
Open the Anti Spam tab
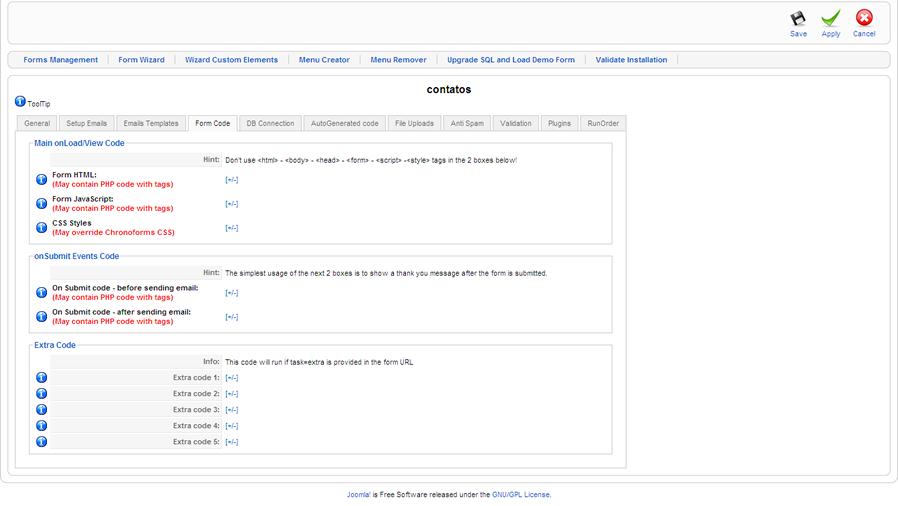467,123
